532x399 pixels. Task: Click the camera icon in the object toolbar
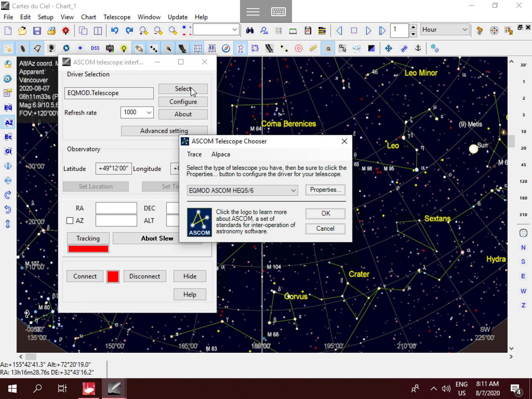click(x=109, y=48)
